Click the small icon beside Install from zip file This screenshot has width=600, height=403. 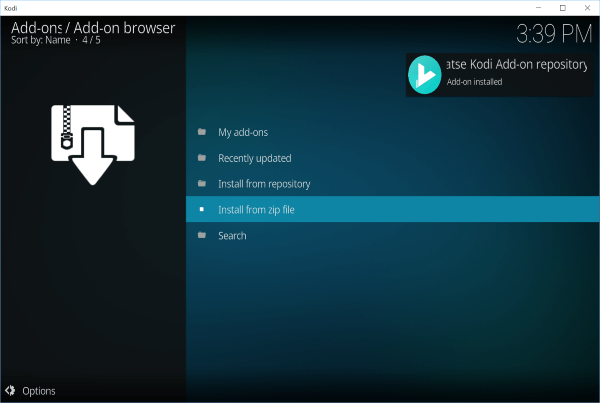coord(201,210)
